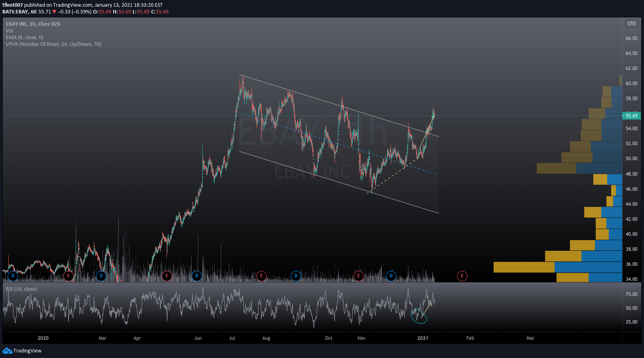Image resolution: width=644 pixels, height=358 pixels.
Task: Click the dividend marker directly above Jun
Action: 197,276
